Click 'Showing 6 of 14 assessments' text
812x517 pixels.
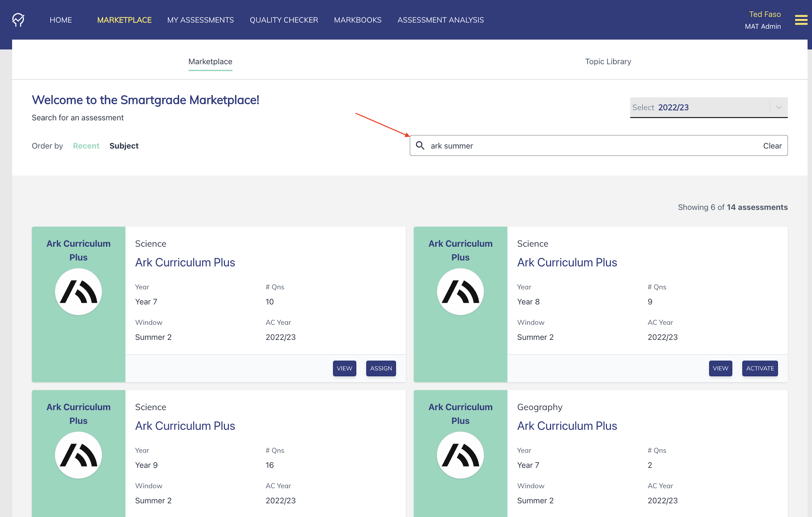pos(733,207)
